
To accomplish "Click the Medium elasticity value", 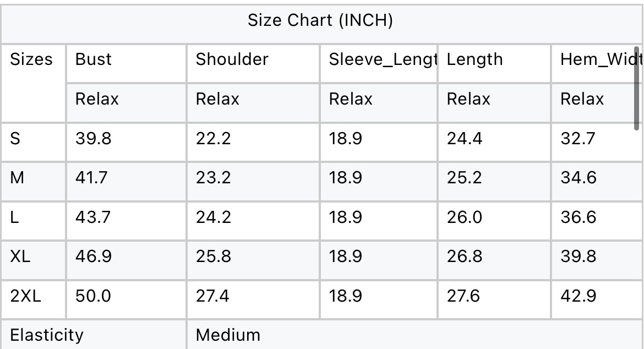I will click(x=228, y=335).
